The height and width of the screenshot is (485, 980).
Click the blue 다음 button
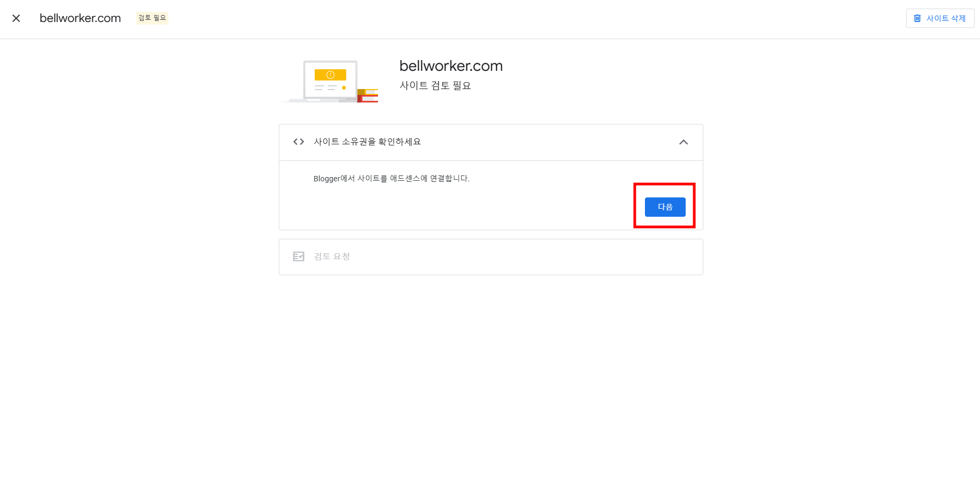pyautogui.click(x=665, y=207)
